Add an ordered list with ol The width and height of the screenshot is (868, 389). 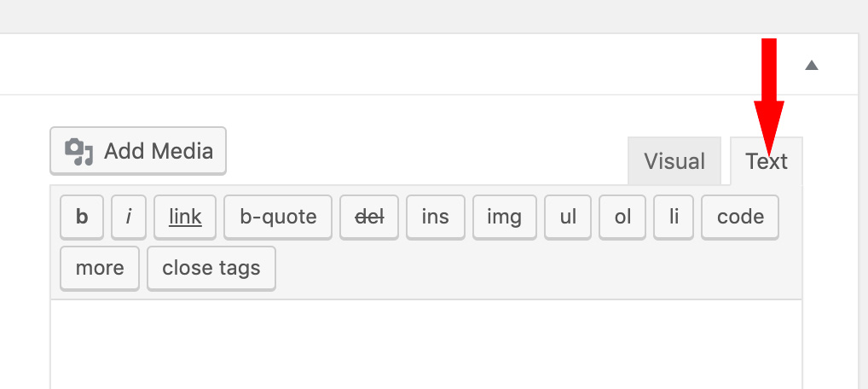click(623, 217)
